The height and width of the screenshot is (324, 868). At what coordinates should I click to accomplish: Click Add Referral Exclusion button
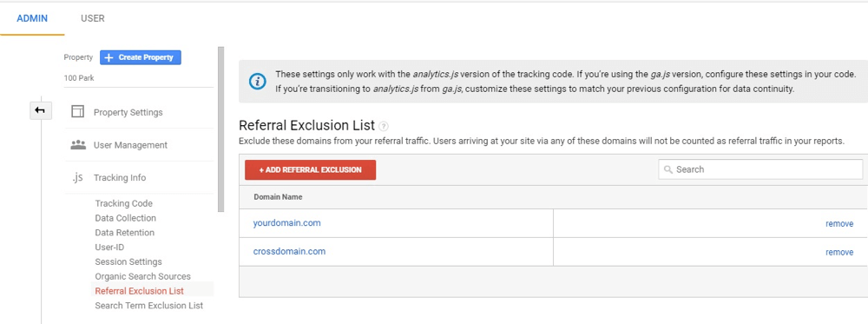311,170
